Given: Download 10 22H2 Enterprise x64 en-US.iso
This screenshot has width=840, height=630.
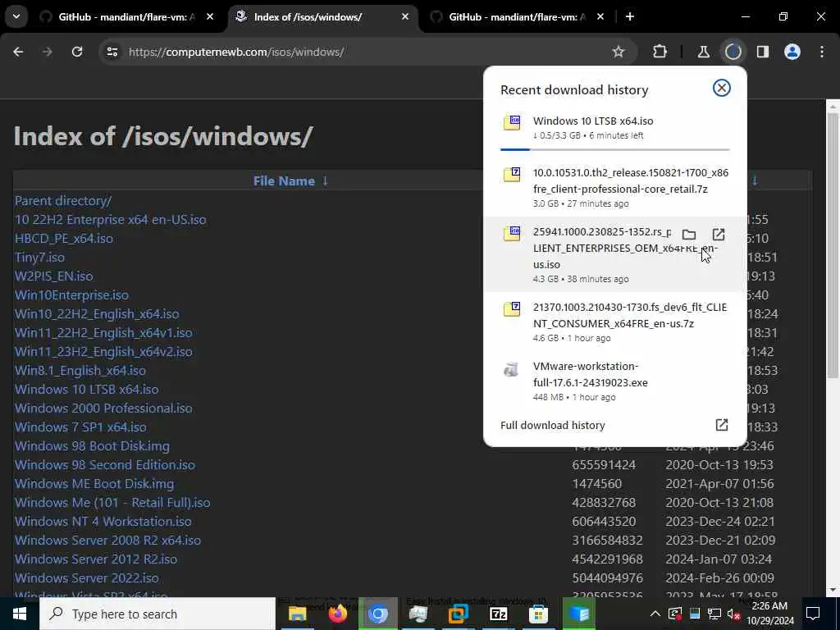Looking at the screenshot, I should tap(111, 220).
